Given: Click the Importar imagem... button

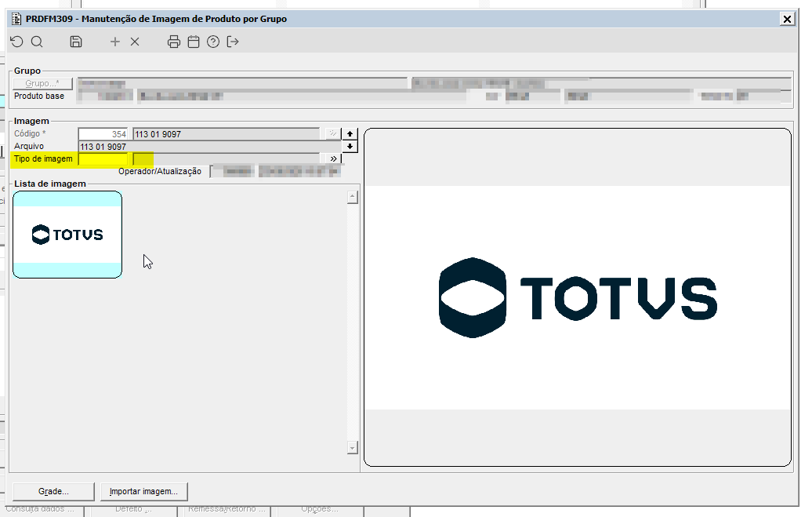Looking at the screenshot, I should (143, 491).
